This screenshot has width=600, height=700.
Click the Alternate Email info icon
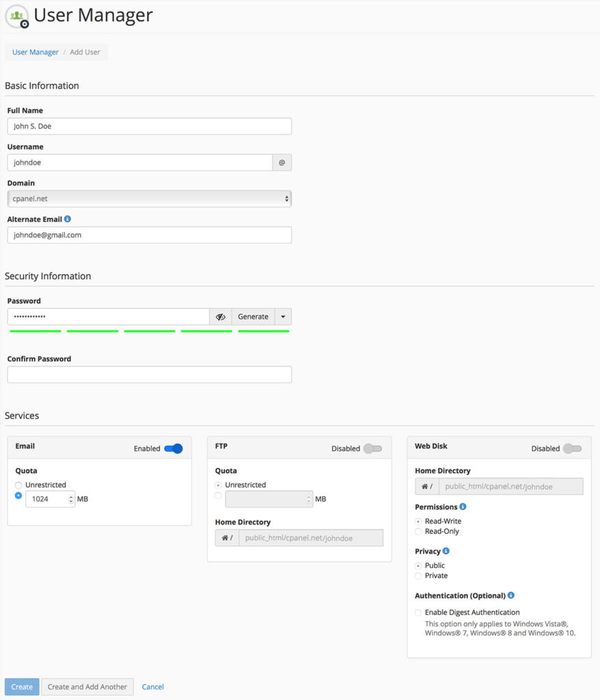coord(68,219)
